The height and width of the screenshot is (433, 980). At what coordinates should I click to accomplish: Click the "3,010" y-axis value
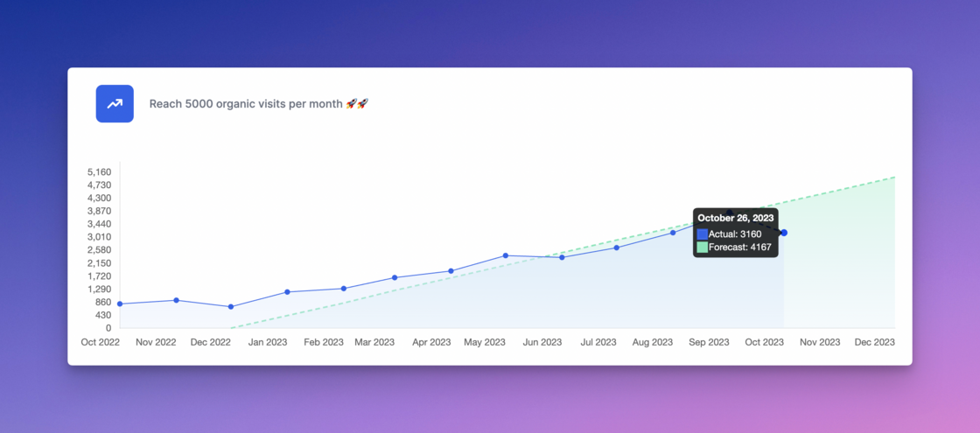click(100, 237)
